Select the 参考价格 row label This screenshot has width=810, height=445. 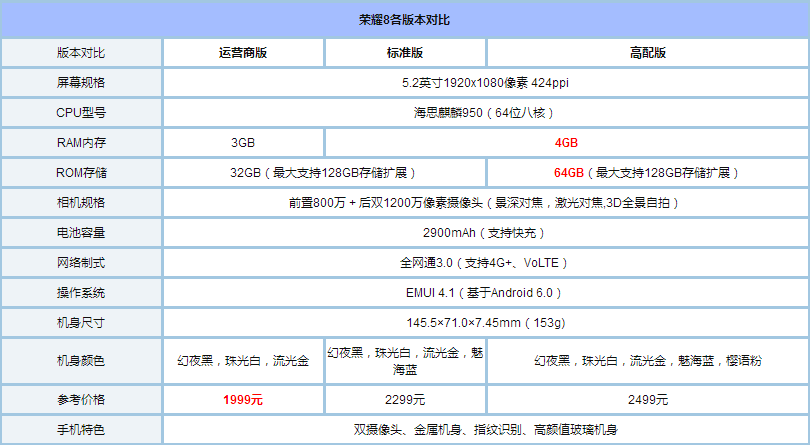coord(81,400)
